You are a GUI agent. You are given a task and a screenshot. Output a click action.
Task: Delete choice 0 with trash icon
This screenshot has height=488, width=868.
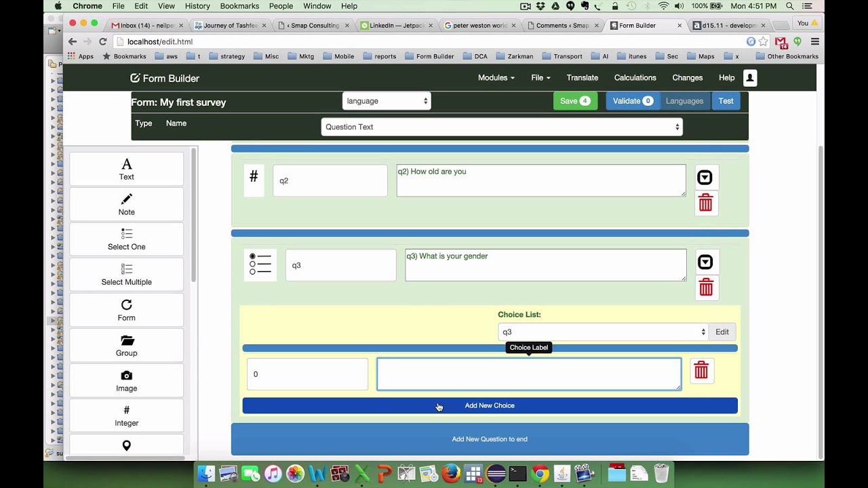click(x=701, y=370)
